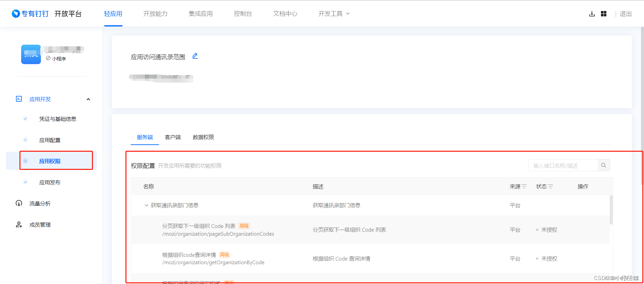Select the 数据权限 tab
The width and height of the screenshot is (644, 284).
(x=203, y=137)
